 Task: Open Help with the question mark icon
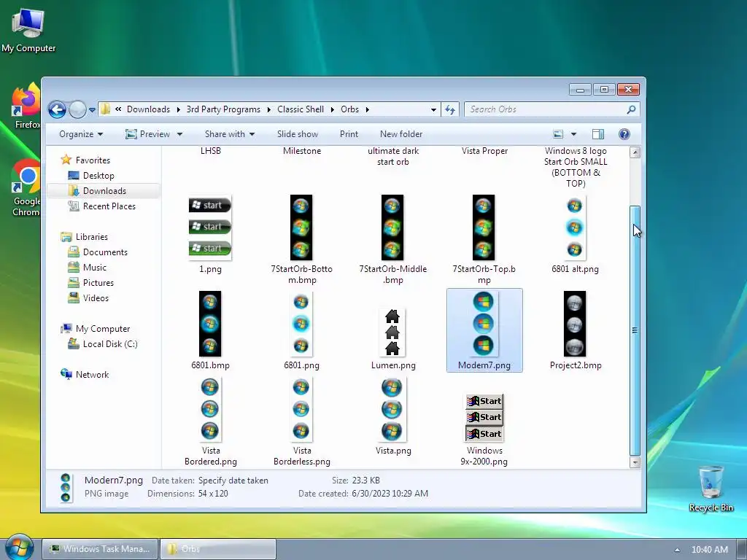pyautogui.click(x=624, y=134)
